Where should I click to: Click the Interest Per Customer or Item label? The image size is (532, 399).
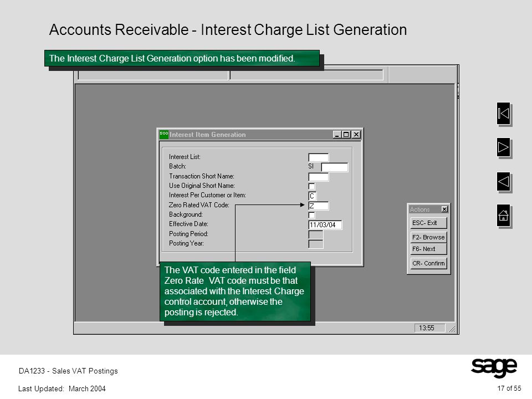207,195
